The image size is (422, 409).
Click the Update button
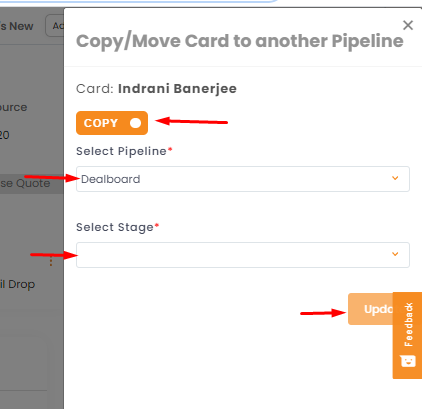click(x=371, y=309)
